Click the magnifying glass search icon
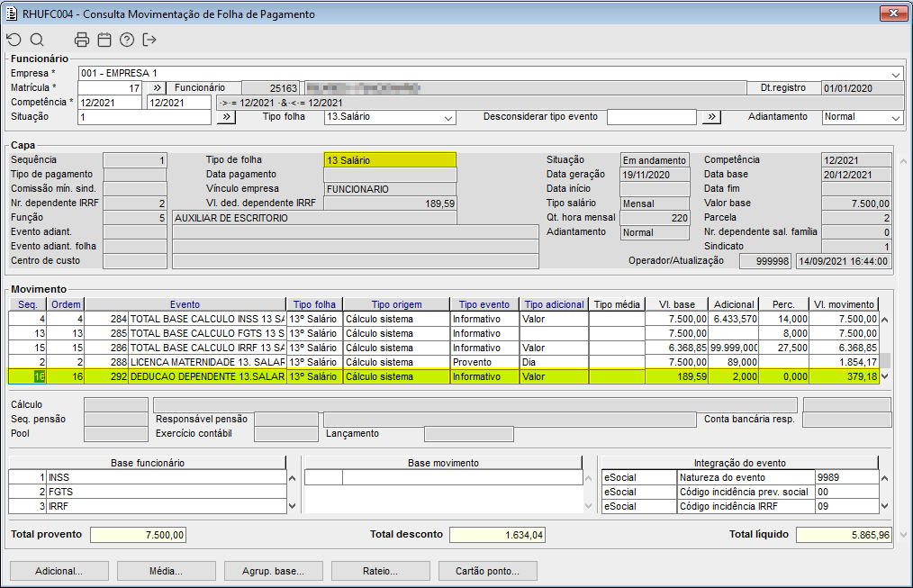 coord(37,40)
